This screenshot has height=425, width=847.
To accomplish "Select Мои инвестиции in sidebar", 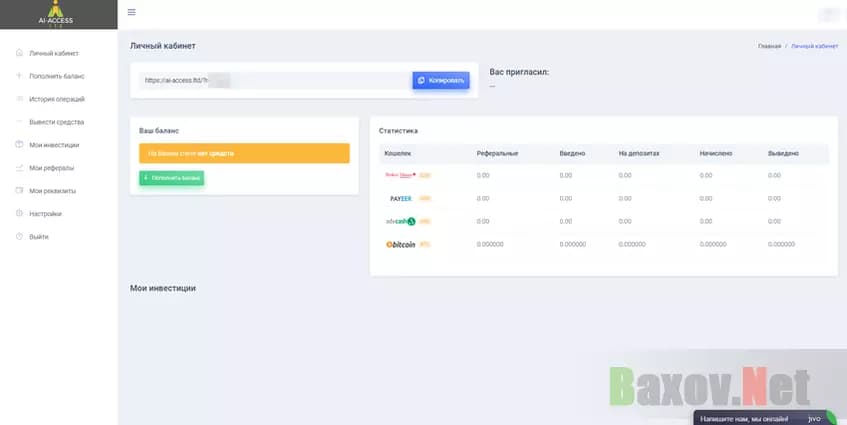I will [53, 145].
